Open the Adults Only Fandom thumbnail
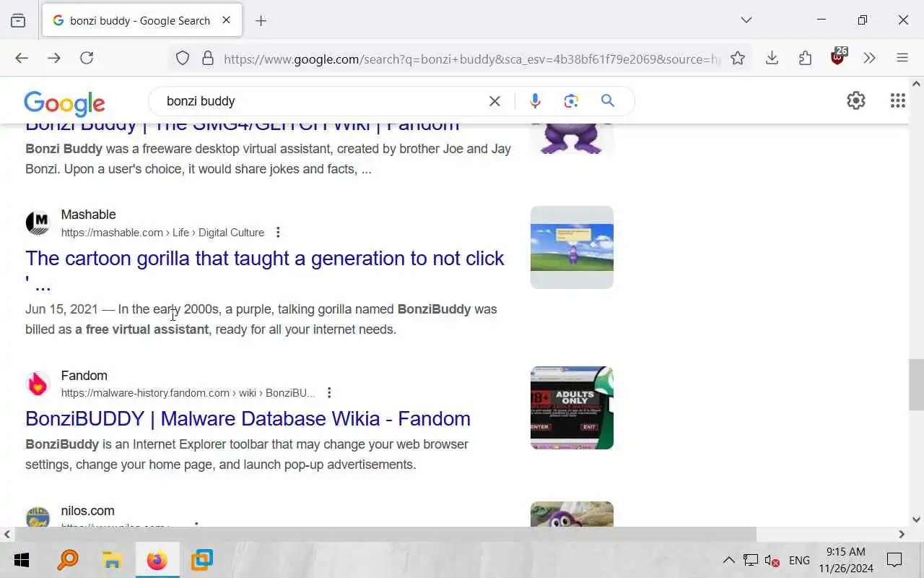The width and height of the screenshot is (924, 578). coord(572,407)
